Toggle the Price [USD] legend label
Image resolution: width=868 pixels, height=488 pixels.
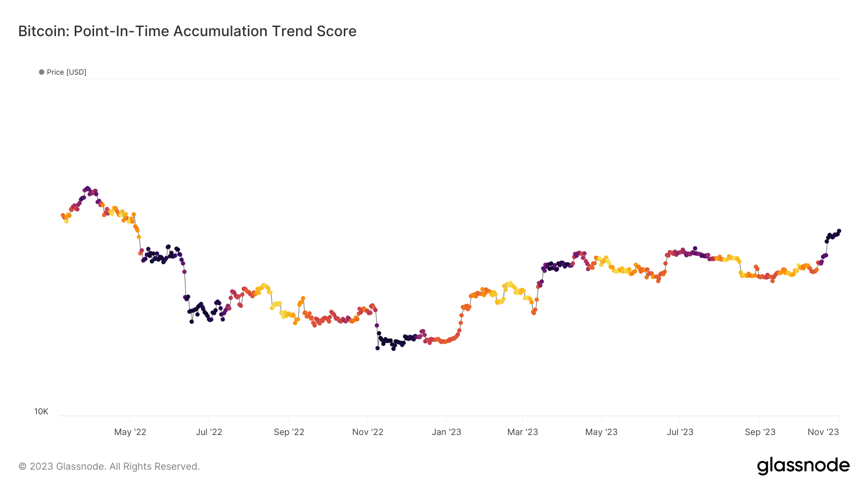(67, 72)
